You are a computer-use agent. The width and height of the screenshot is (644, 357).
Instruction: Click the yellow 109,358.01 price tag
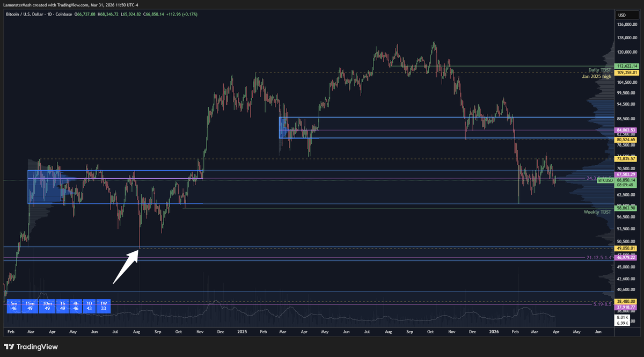627,72
